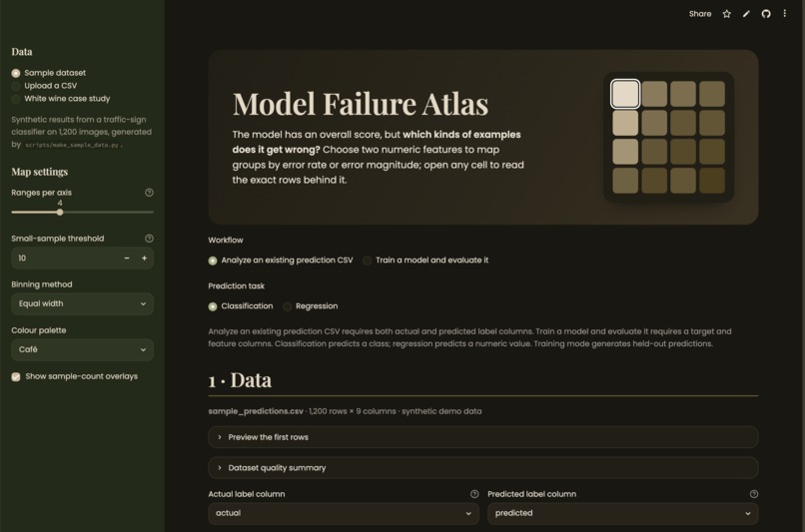The image size is (805, 532).
Task: Click the 'sample_predictions.csv' file name
Action: pyautogui.click(x=255, y=411)
